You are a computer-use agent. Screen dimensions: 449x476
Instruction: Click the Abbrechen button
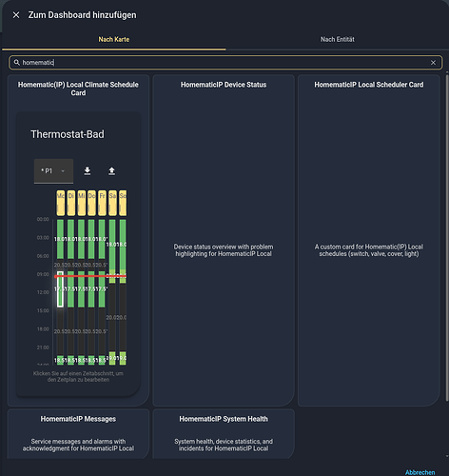420,472
